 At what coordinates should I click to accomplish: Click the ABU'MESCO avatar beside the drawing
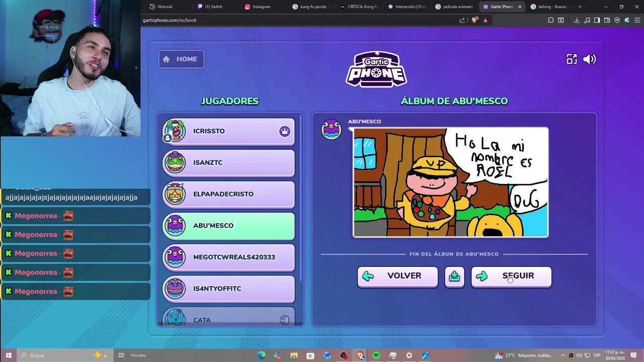pos(332,129)
